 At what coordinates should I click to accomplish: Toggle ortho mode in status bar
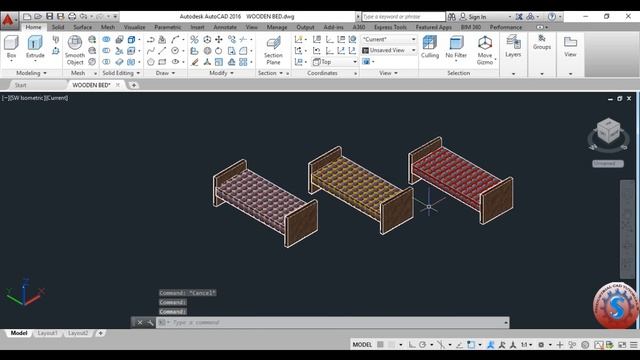[412, 344]
